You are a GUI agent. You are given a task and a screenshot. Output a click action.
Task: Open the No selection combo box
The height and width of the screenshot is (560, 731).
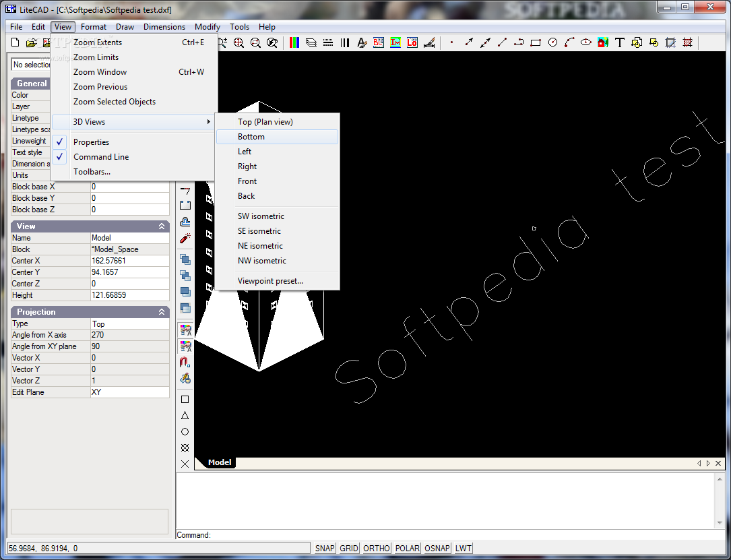(31, 64)
